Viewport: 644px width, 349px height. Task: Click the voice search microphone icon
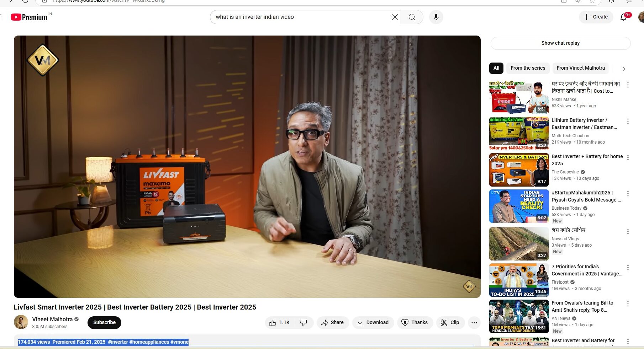[x=436, y=17]
